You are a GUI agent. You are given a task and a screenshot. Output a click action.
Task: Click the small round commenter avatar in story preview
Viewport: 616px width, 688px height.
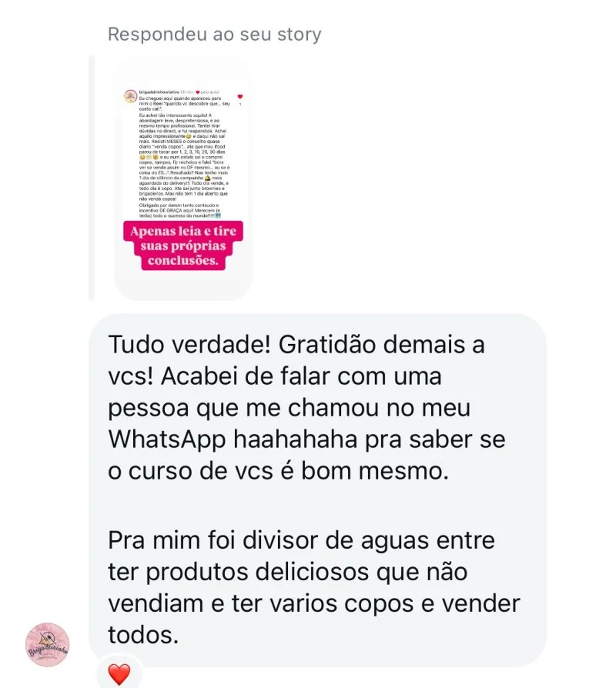click(x=130, y=96)
